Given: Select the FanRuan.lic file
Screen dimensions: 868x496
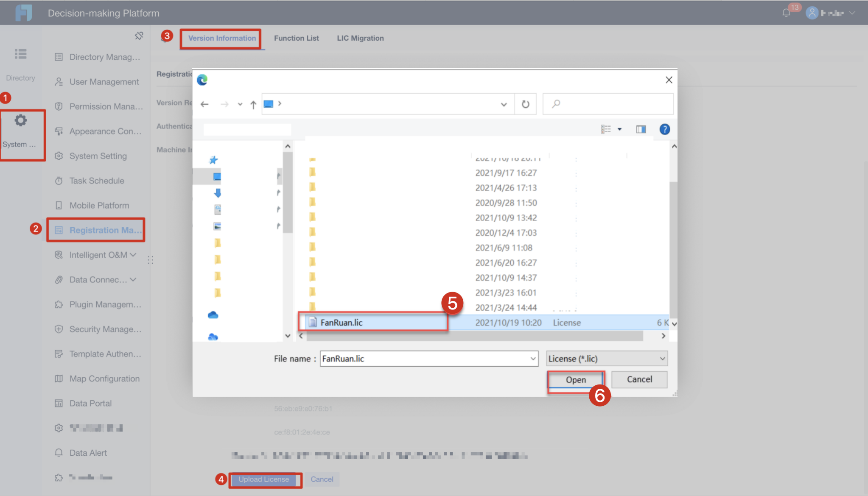Looking at the screenshot, I should 341,323.
